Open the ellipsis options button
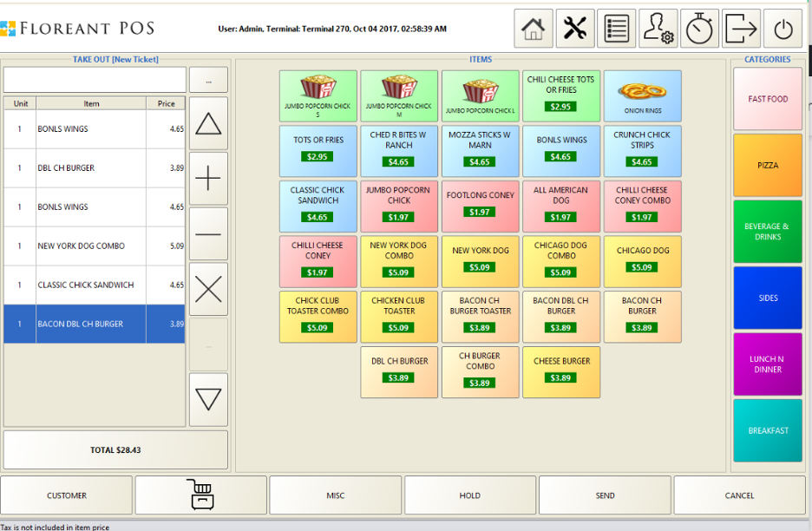The width and height of the screenshot is (812, 531). coord(208,79)
